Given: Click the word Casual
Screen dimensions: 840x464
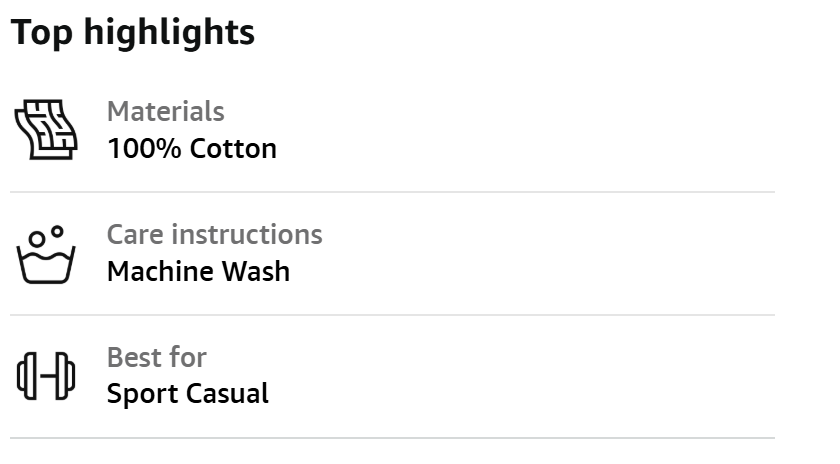Looking at the screenshot, I should point(228,393).
